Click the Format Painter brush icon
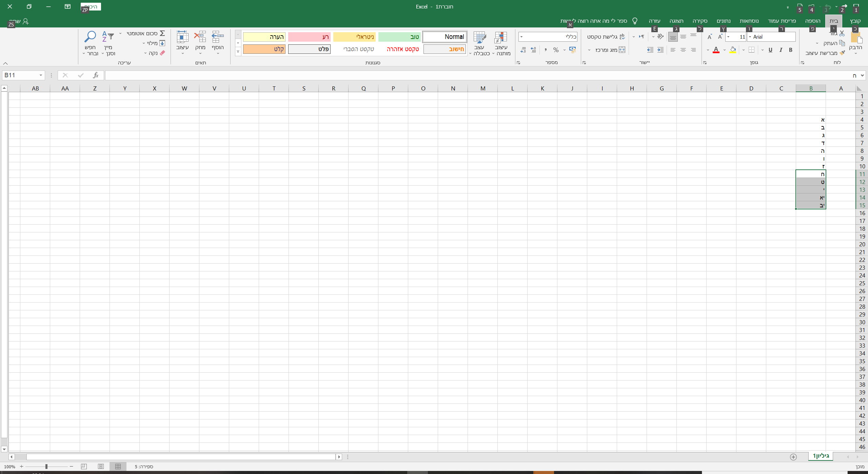The width and height of the screenshot is (868, 474). (842, 53)
